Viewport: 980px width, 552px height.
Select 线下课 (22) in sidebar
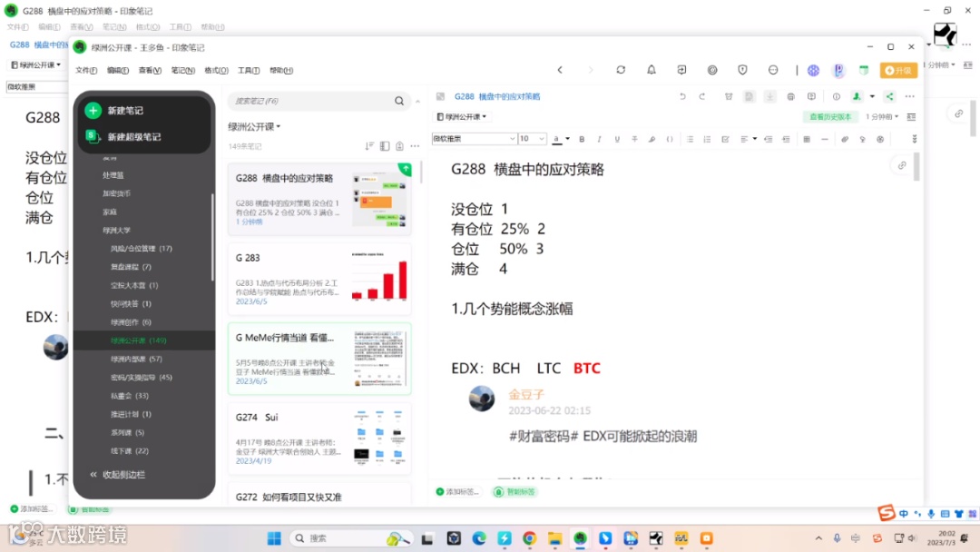click(130, 450)
